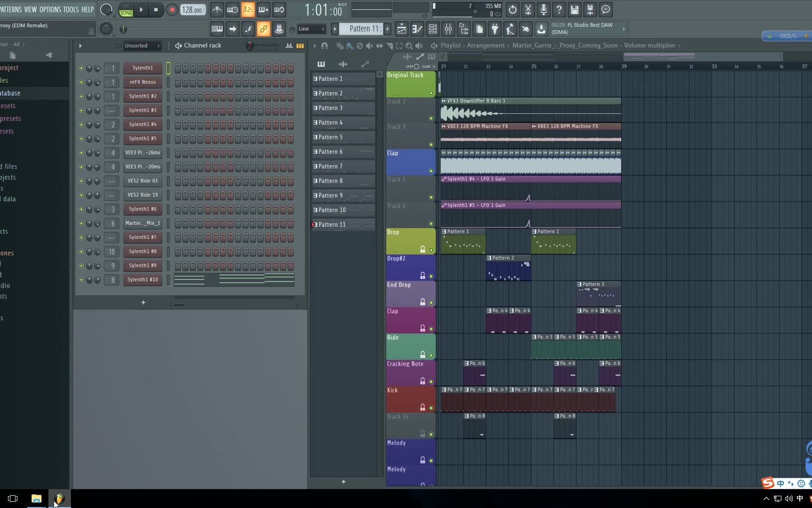Open the plugin picker icon
812x508 pixels.
pos(494,29)
